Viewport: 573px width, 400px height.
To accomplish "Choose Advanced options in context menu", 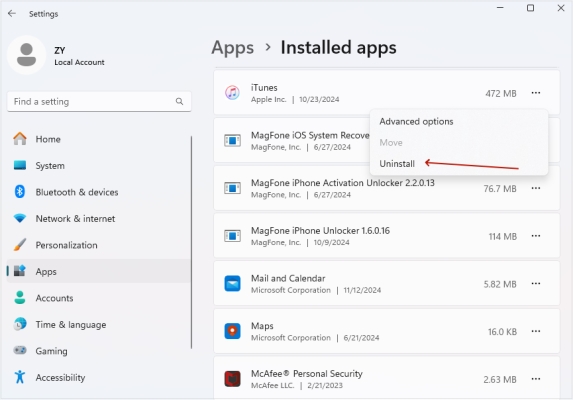I will tap(416, 122).
